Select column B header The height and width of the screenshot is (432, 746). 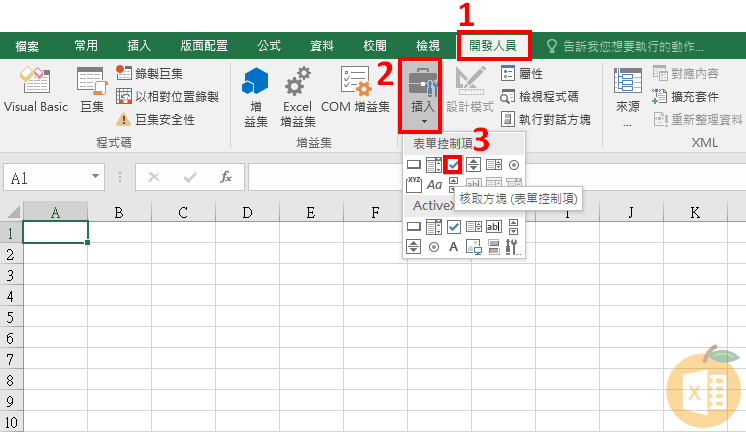pos(119,212)
